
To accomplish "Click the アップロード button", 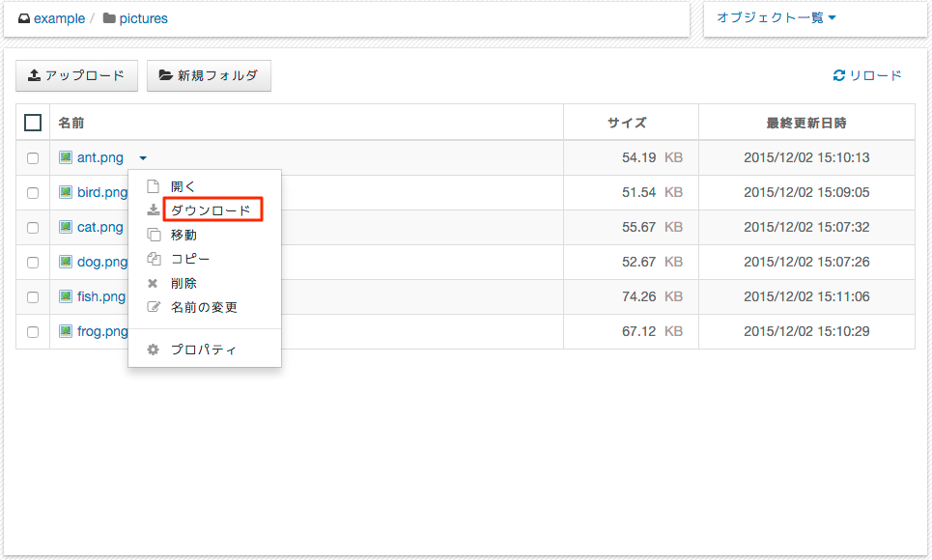I will 76,75.
